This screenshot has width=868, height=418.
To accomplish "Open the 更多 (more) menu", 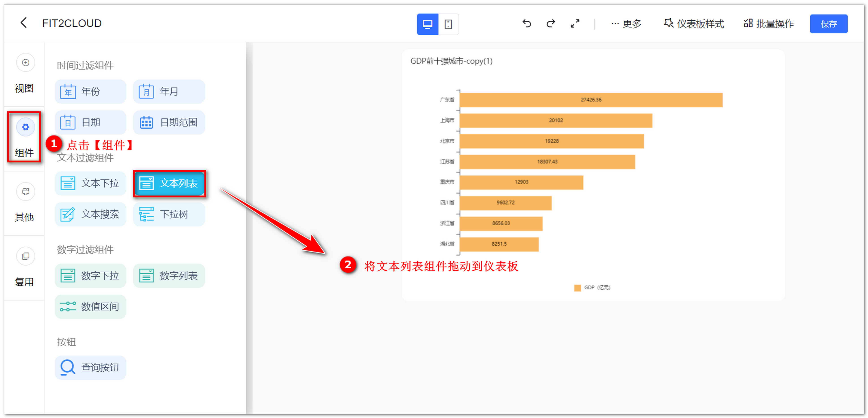I will (626, 24).
